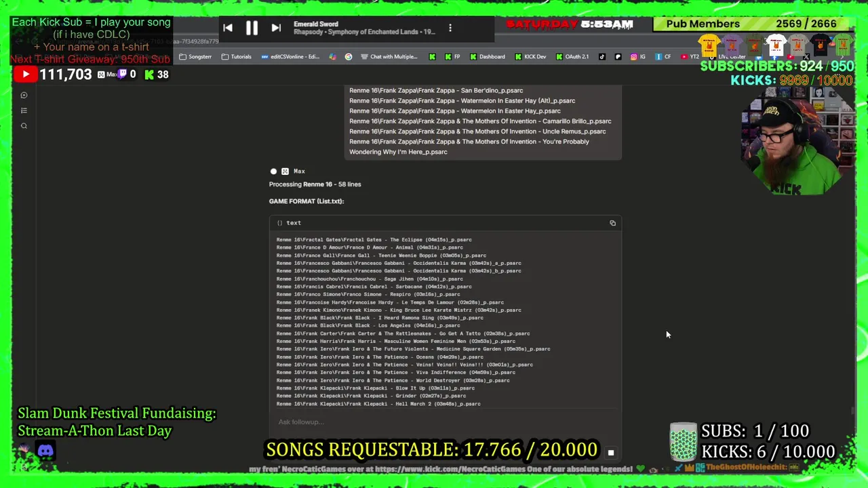Select Frank Iero Medicine Square Garden line
This screenshot has width=868, height=488.
click(x=413, y=349)
